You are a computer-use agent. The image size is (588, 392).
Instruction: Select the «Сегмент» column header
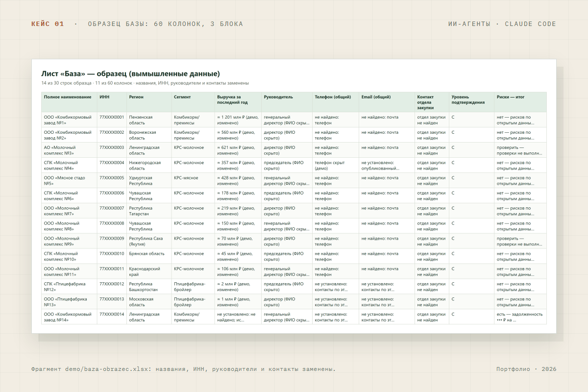click(x=193, y=102)
